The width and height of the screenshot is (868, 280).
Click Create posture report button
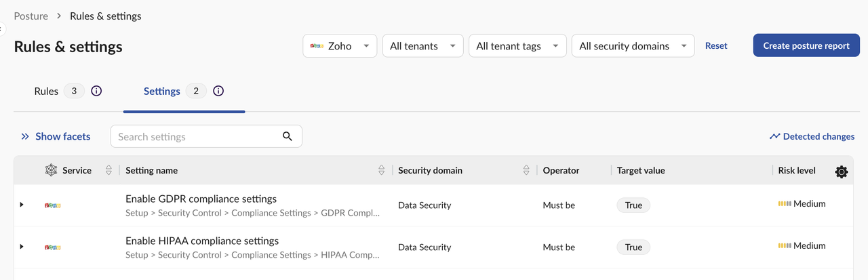(x=806, y=46)
